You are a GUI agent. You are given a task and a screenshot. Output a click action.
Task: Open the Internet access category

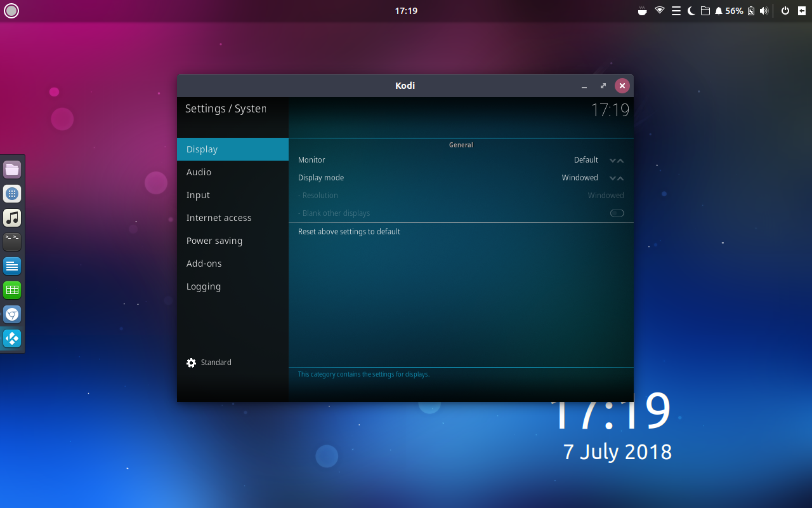point(233,218)
